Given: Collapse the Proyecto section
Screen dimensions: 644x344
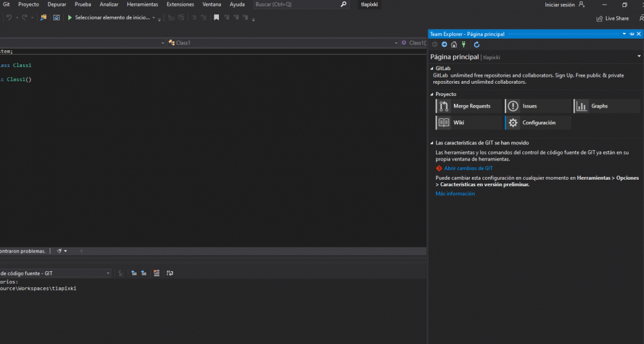Looking at the screenshot, I should (431, 94).
